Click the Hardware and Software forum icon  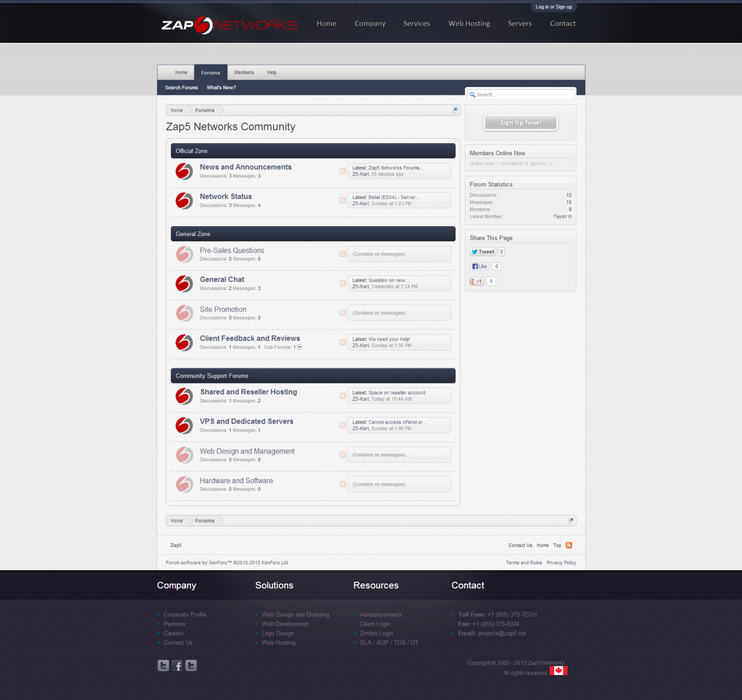[x=184, y=484]
